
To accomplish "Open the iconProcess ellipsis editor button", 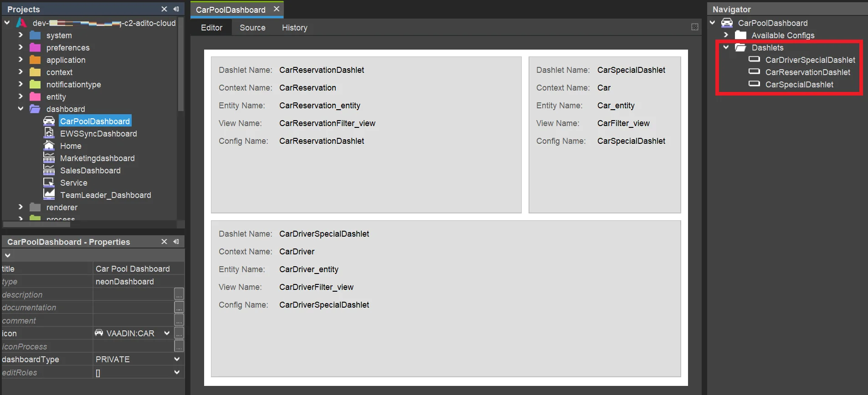I will pos(179,346).
